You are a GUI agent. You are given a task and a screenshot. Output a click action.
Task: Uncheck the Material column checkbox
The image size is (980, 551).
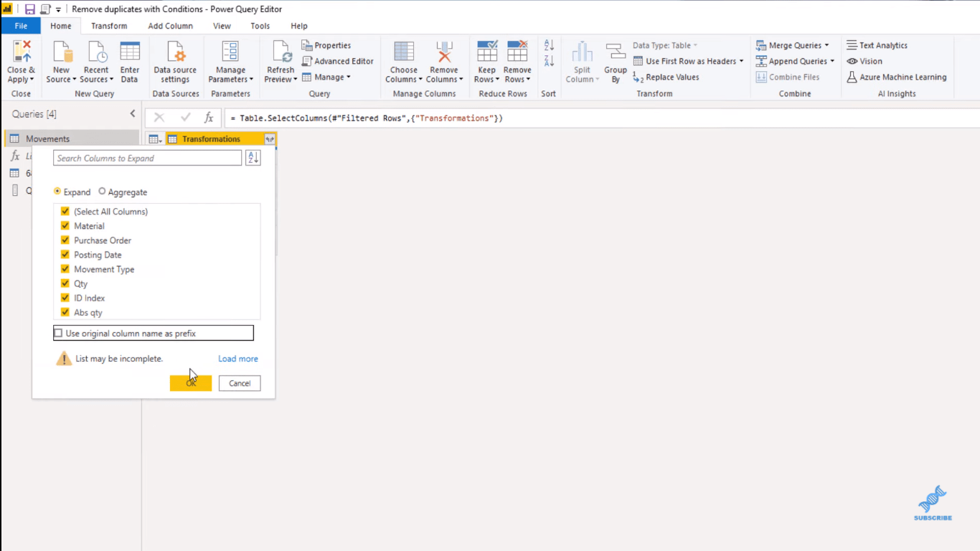point(65,226)
